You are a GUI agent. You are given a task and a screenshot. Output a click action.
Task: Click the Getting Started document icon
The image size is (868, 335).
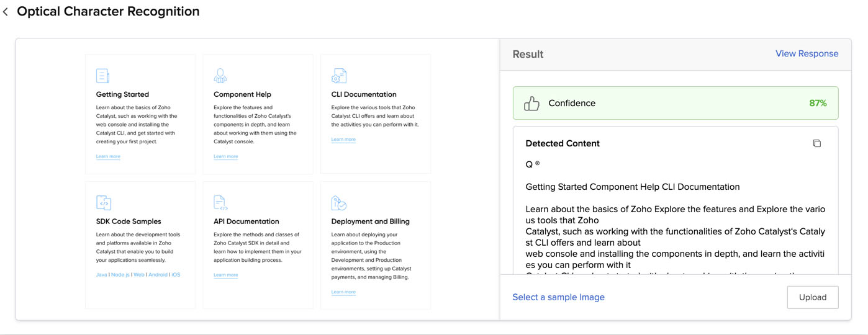(102, 76)
